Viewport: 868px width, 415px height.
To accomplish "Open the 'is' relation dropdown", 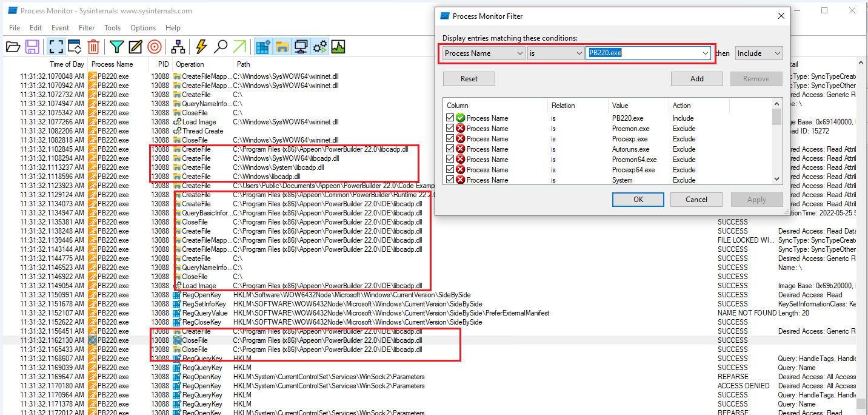I will point(579,53).
